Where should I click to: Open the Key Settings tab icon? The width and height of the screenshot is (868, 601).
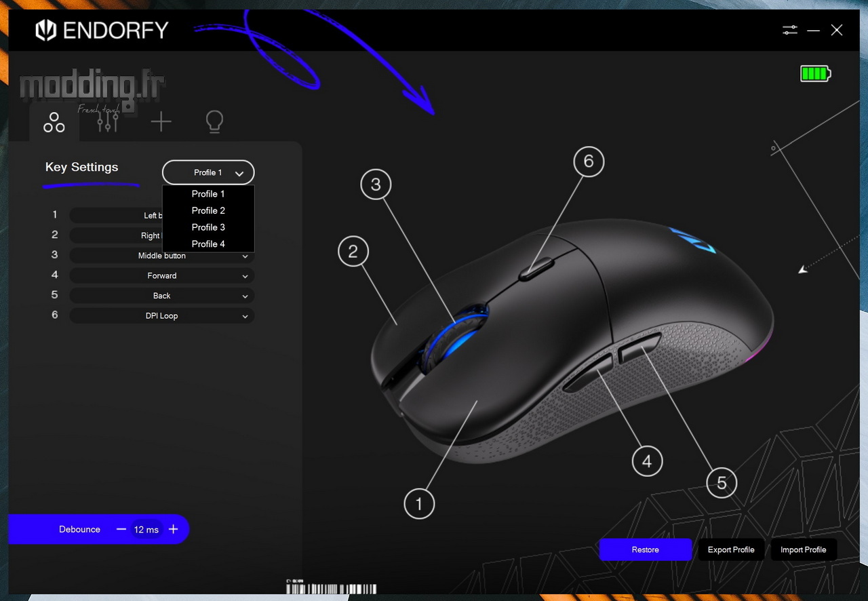click(54, 122)
